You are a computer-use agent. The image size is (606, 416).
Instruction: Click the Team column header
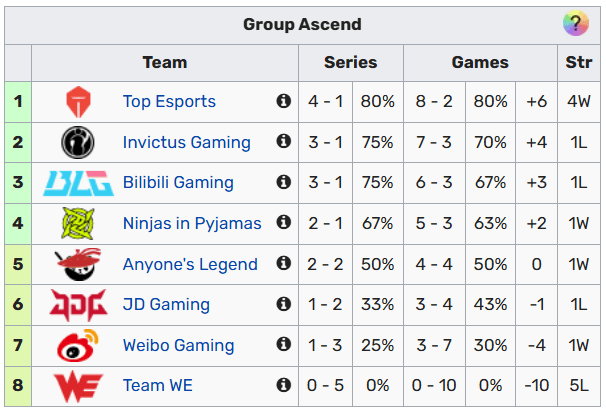coord(165,62)
